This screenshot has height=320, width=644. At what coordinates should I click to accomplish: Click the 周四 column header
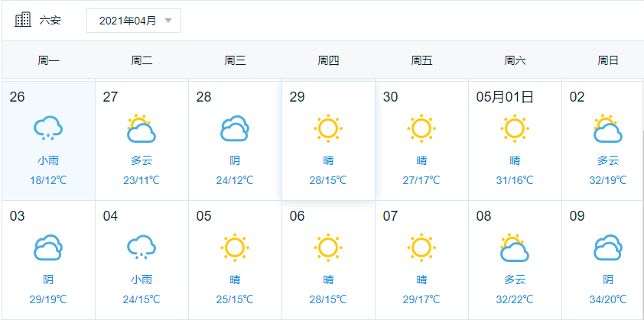328,61
